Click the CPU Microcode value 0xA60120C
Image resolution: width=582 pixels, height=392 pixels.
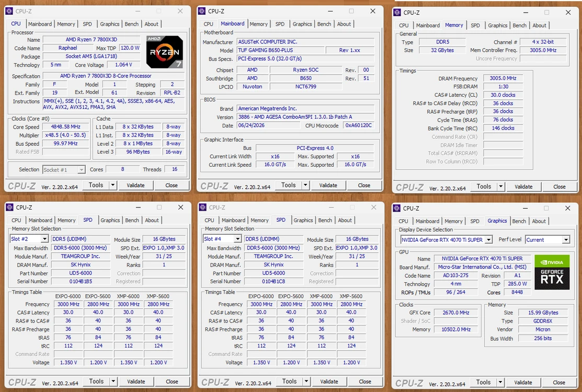(x=359, y=125)
